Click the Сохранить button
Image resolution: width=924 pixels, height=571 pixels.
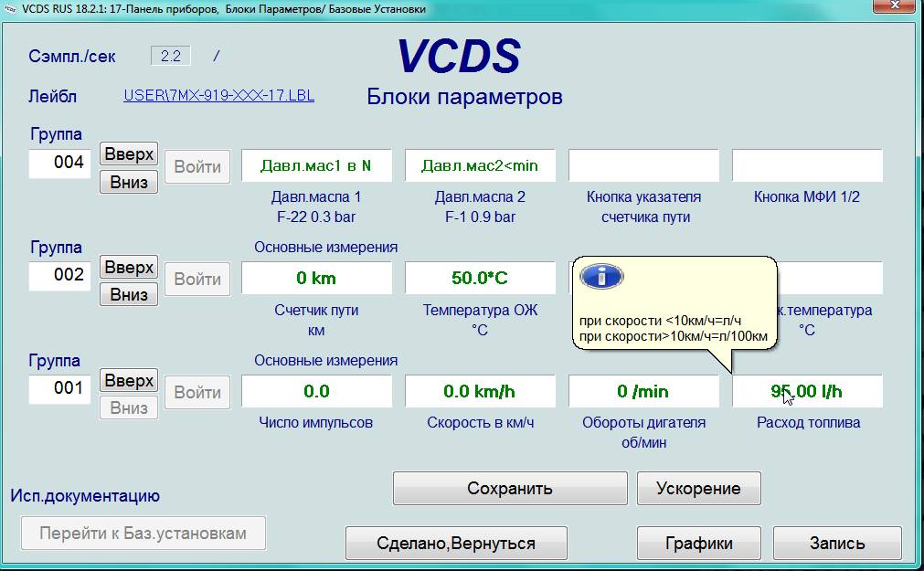[510, 488]
